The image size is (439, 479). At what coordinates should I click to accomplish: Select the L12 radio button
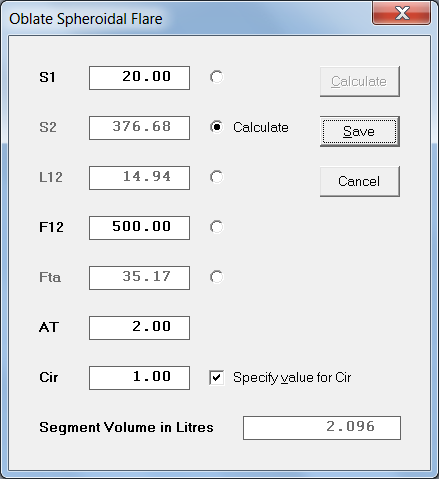click(216, 177)
